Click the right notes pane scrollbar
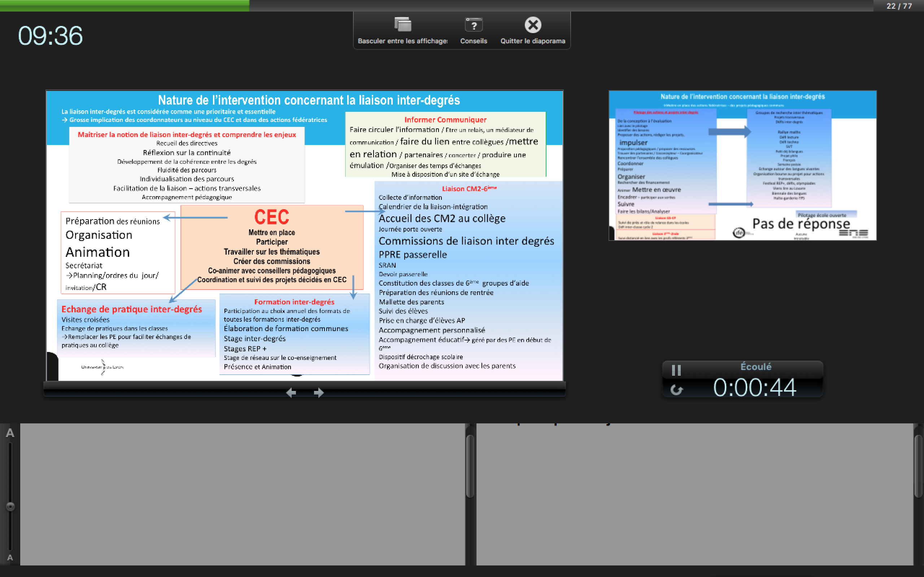The image size is (924, 577). [918, 466]
